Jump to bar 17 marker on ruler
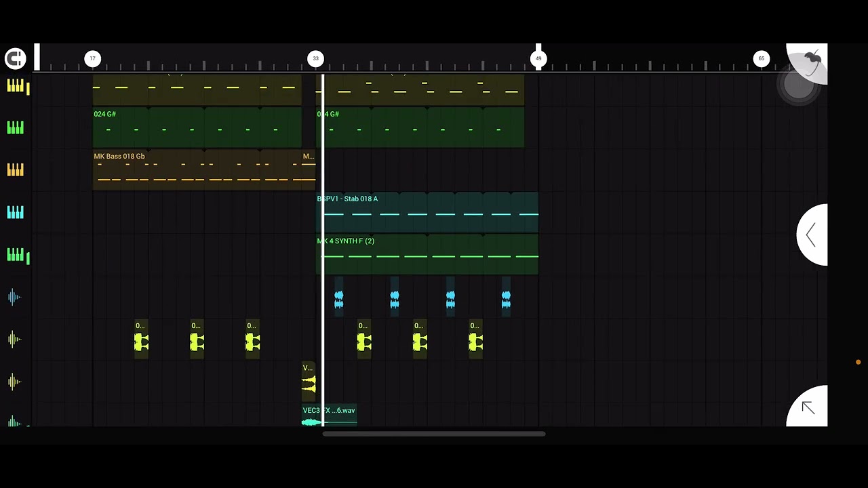 click(92, 58)
